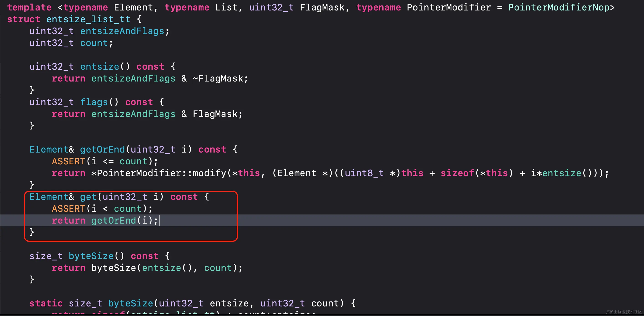Place cursor at end of return getOrEnd(i); line
The image size is (644, 316).
pyautogui.click(x=159, y=220)
